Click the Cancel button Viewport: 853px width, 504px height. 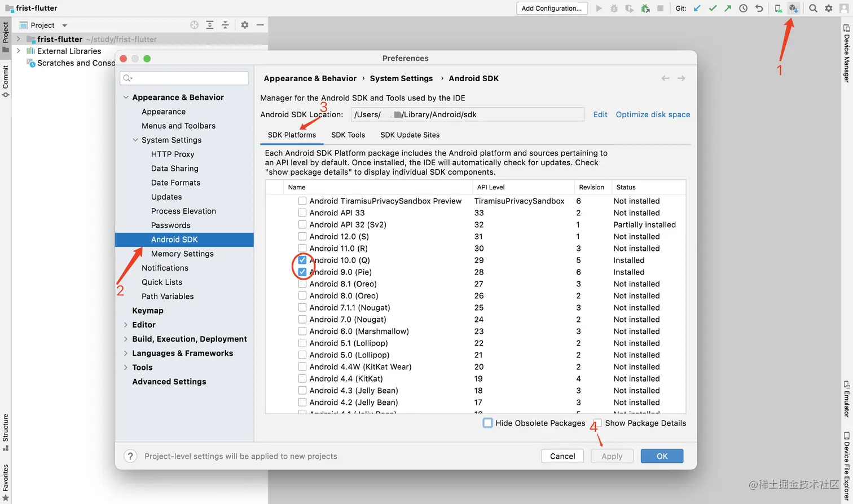click(x=562, y=456)
